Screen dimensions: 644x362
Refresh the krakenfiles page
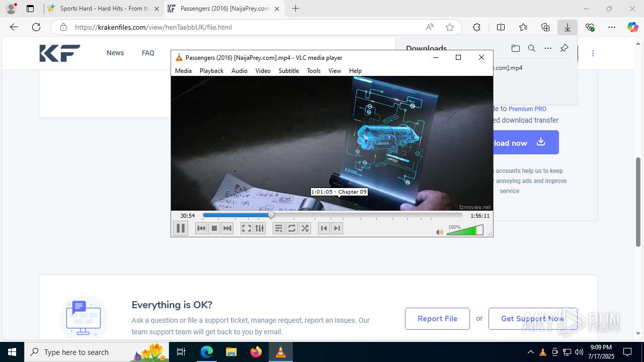(36, 27)
